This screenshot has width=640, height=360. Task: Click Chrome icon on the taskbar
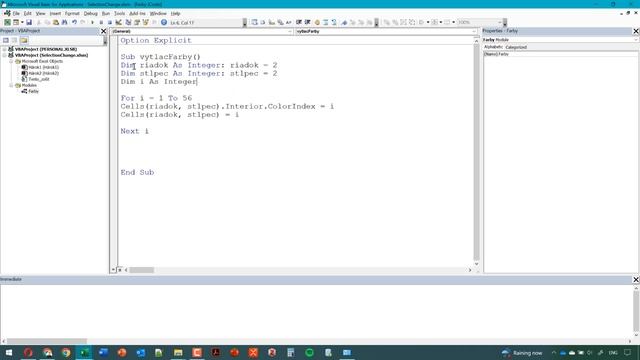tap(66, 353)
